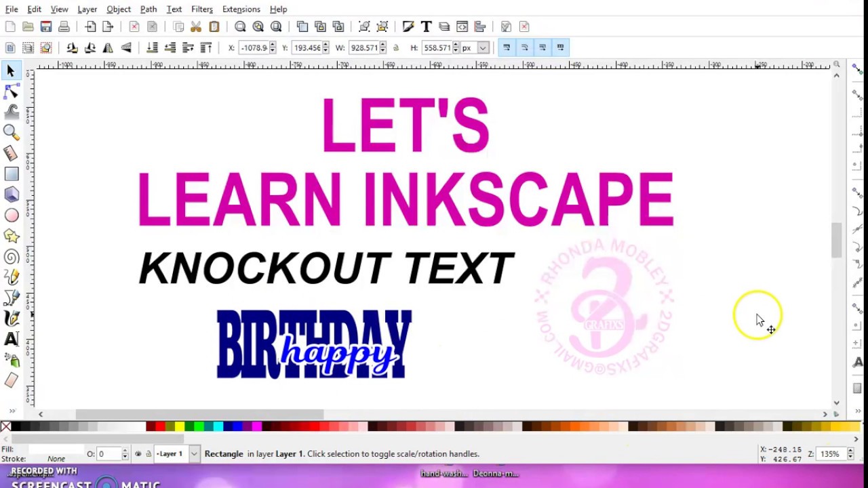Toggle move gradients with object option
Image resolution: width=868 pixels, height=488 pixels.
click(x=542, y=47)
